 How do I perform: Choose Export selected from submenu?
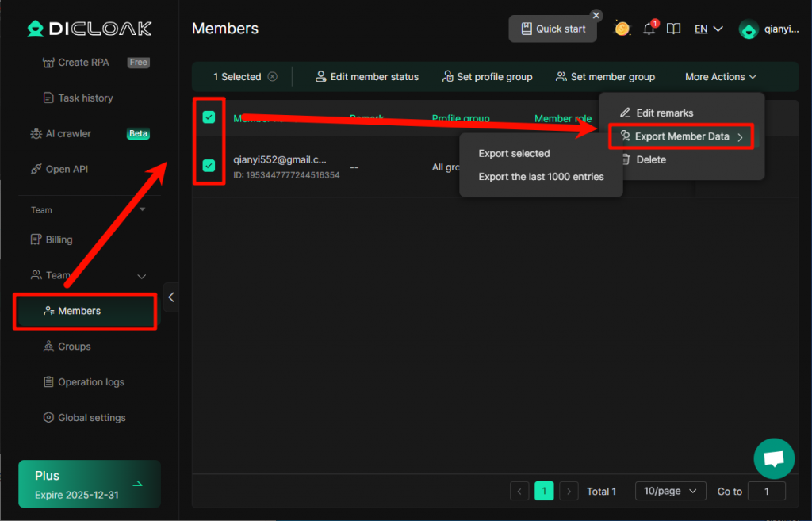[x=514, y=154]
